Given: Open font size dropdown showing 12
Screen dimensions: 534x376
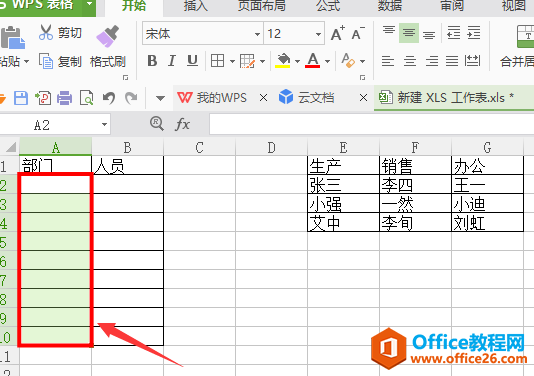Looking at the screenshot, I should coord(318,34).
